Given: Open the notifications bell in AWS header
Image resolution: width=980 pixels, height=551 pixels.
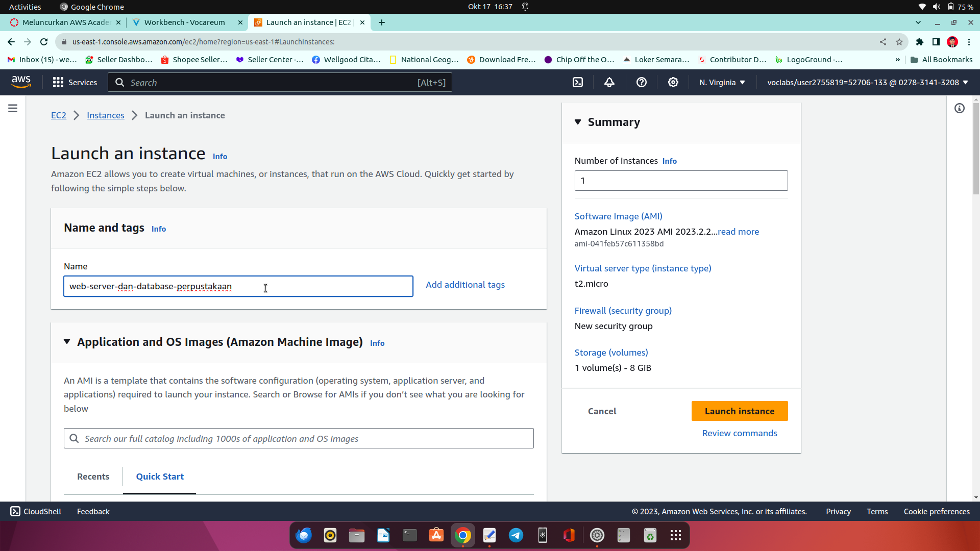Looking at the screenshot, I should click(x=609, y=83).
